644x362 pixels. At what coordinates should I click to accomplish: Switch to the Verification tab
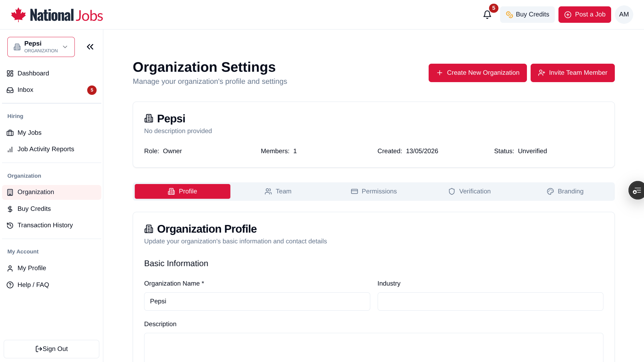tap(469, 191)
